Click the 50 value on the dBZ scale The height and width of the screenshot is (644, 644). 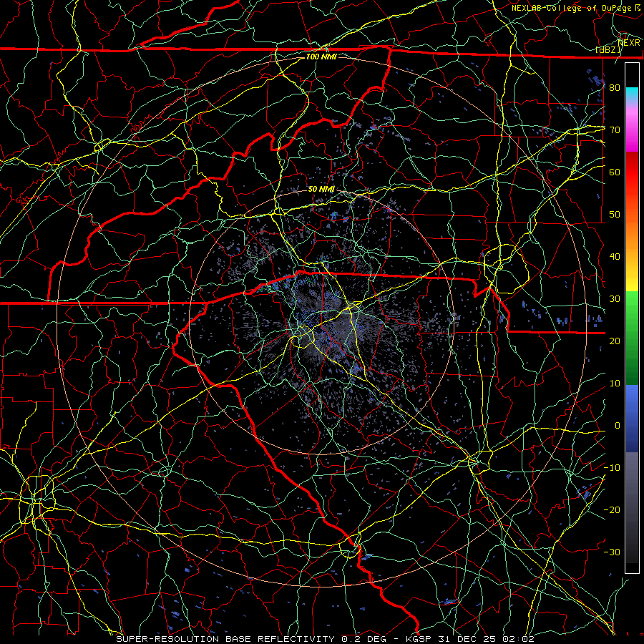tap(615, 215)
